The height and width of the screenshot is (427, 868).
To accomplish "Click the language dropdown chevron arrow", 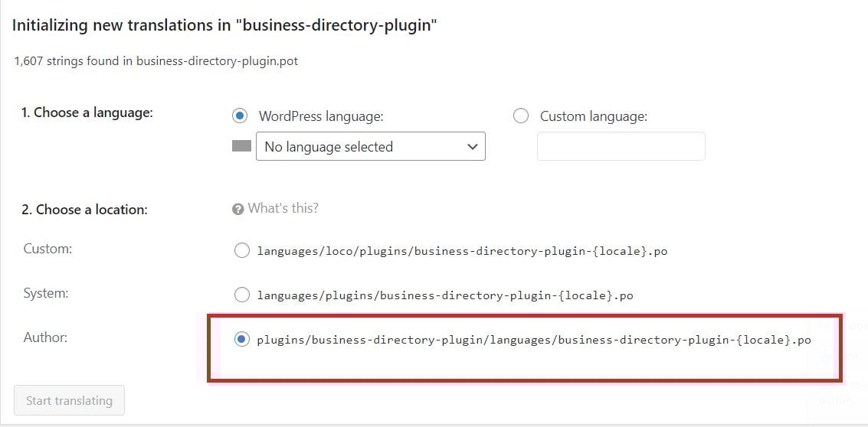I will (x=472, y=147).
